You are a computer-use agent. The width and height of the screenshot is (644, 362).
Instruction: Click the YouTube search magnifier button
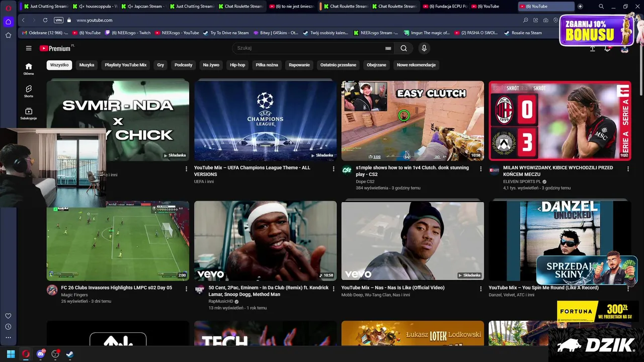pos(404,48)
